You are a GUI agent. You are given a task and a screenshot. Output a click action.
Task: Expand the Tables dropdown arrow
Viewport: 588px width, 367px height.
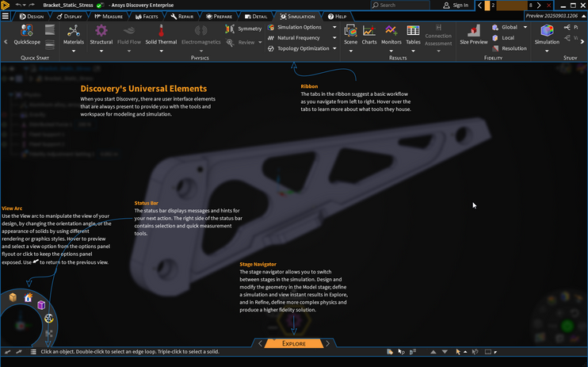413,51
